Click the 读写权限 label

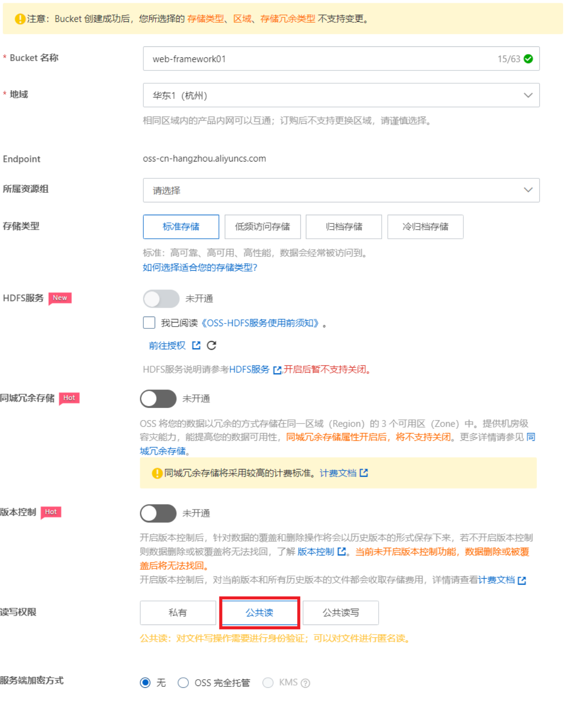[x=18, y=612]
